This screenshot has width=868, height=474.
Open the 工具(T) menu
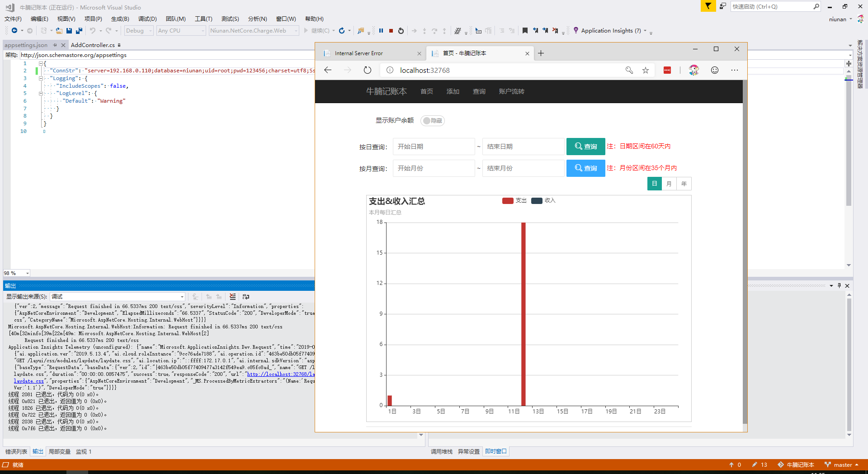(x=203, y=19)
